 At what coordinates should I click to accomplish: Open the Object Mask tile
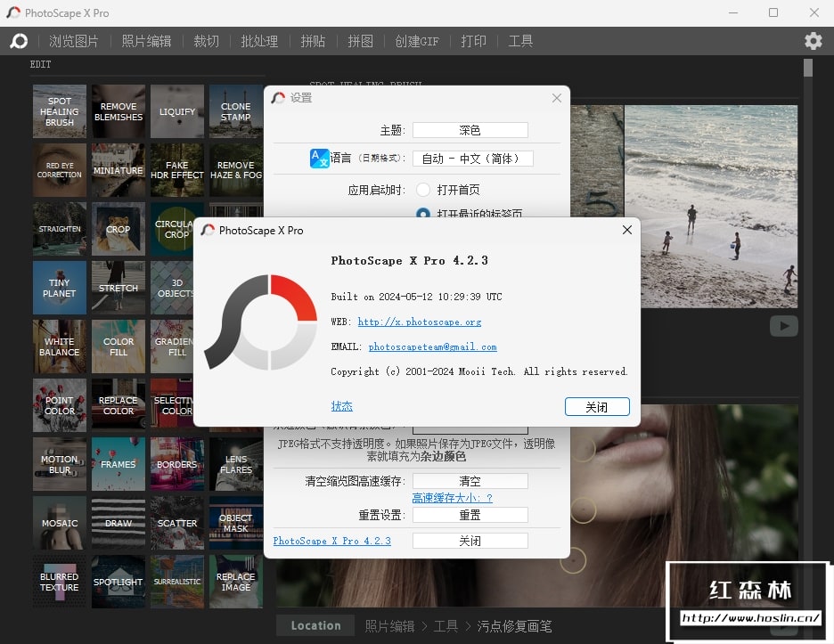(235, 523)
